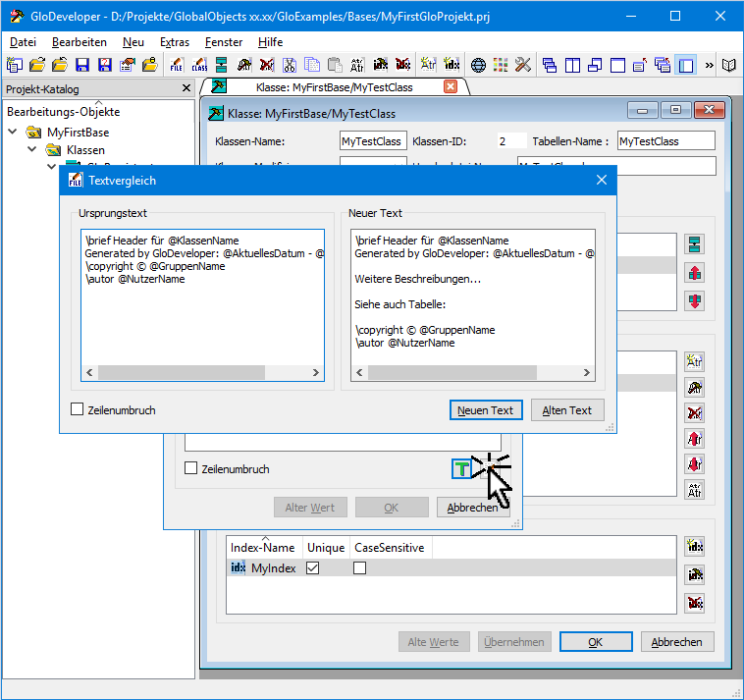Click the add superclass icon in class window
Screen dimensions: 744x700
point(695,244)
